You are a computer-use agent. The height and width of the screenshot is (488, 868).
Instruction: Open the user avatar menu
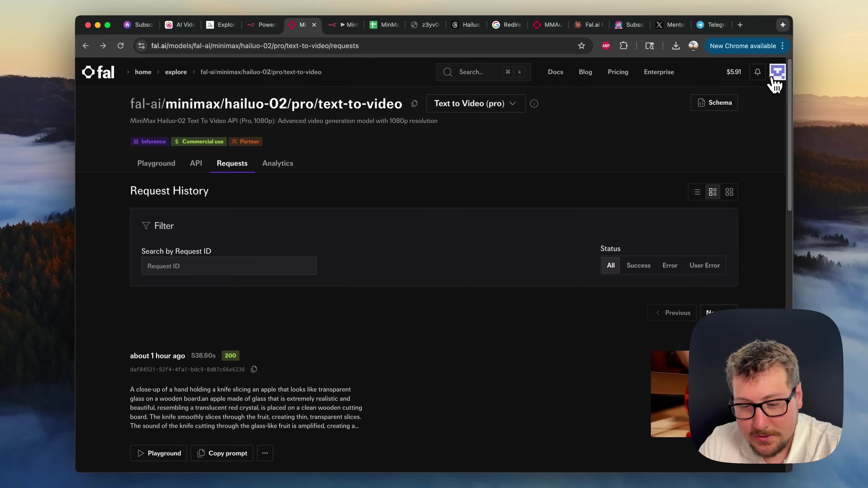tap(778, 72)
